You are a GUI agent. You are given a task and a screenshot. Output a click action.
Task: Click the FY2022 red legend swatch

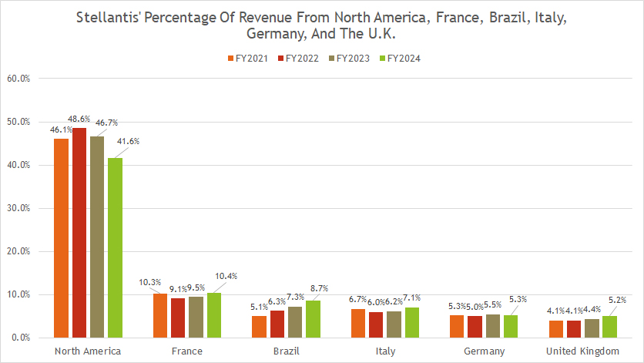pos(281,59)
